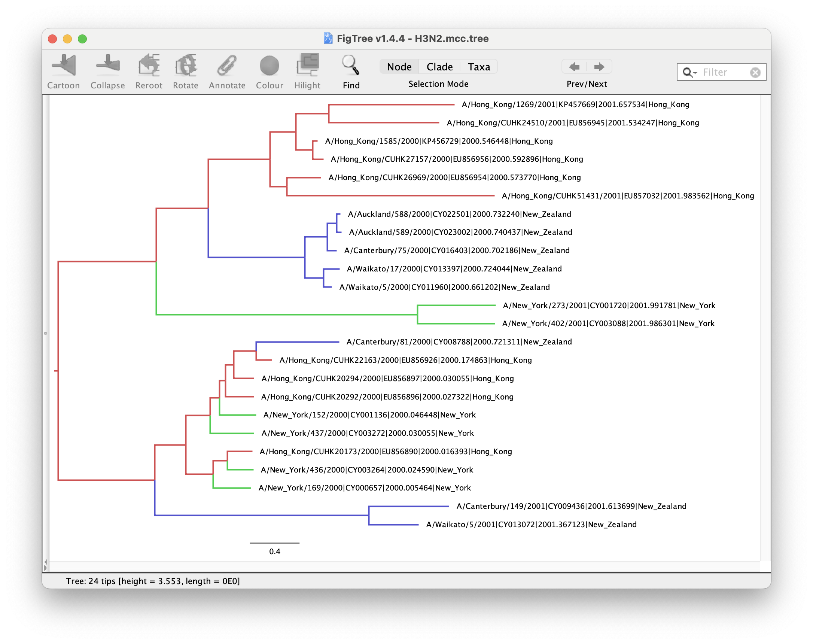Click the Collapse tool icon

coord(107,65)
